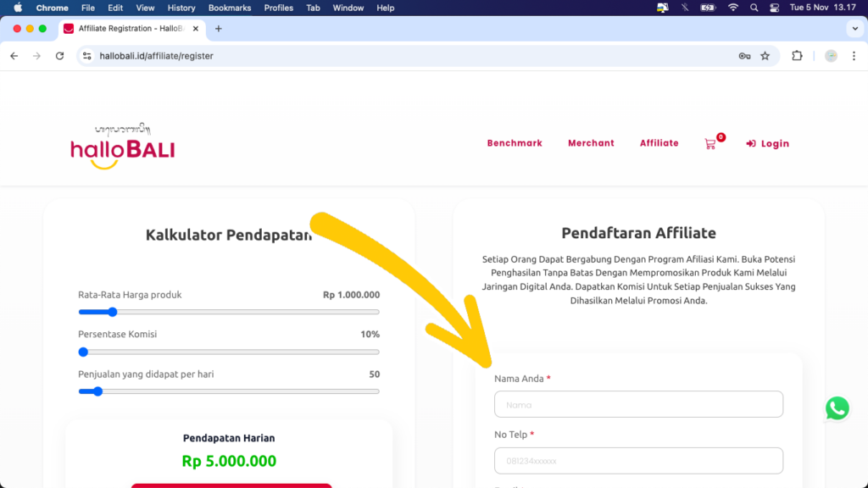The height and width of the screenshot is (488, 868).
Task: Open the WhatsApp chat bubble
Action: [x=837, y=408]
